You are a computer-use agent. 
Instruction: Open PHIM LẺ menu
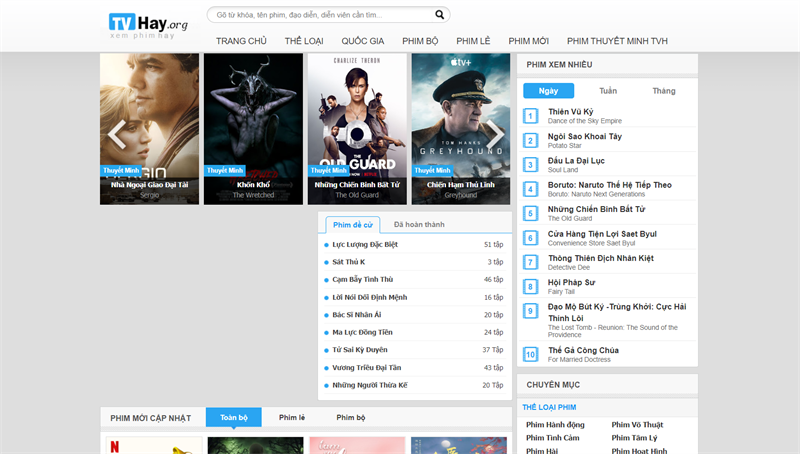pos(473,41)
